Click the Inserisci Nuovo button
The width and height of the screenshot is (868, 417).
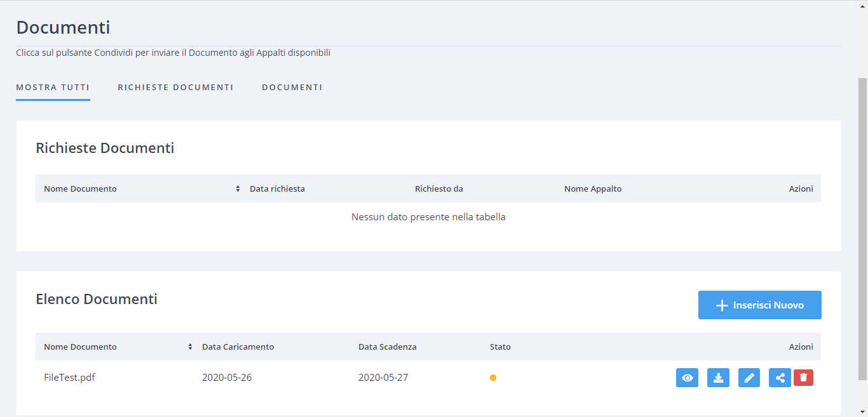[759, 305]
